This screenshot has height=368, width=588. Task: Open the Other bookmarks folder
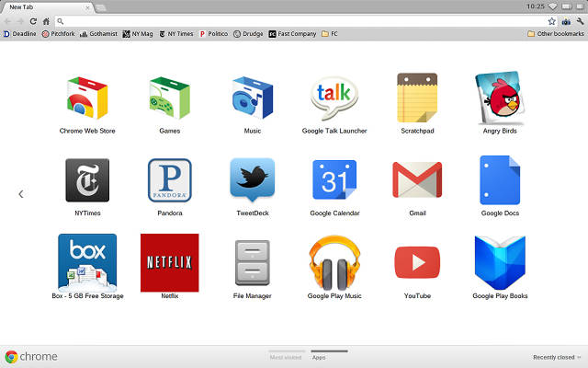[555, 34]
